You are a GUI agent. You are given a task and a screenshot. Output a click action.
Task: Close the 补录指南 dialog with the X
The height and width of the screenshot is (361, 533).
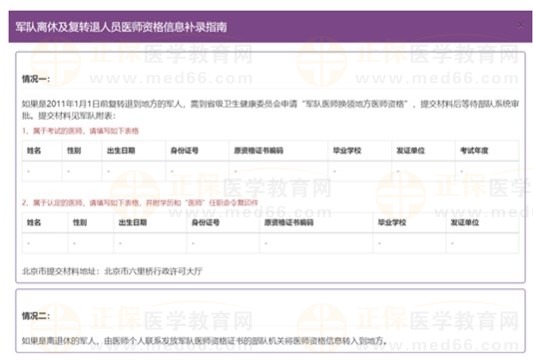[521, 25]
